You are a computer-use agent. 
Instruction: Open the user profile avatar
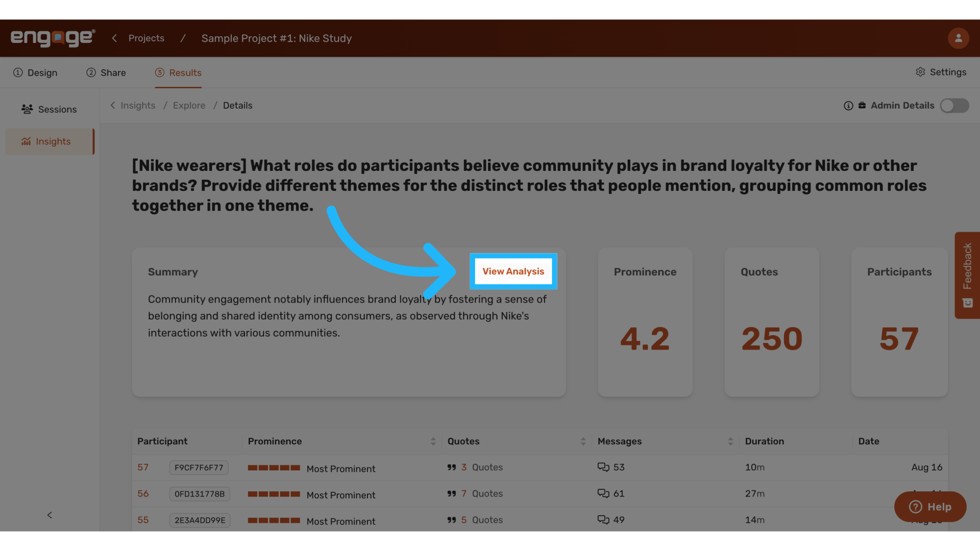coord(958,38)
